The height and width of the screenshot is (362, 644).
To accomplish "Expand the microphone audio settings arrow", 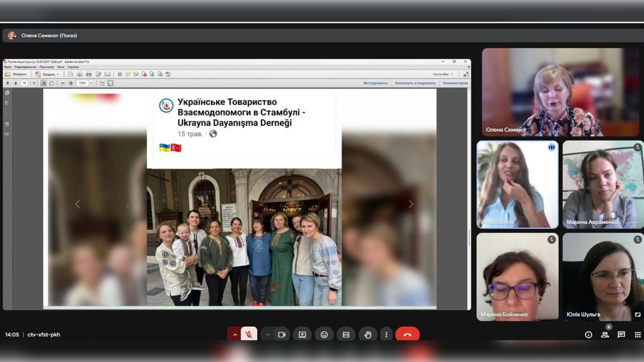I will (235, 335).
